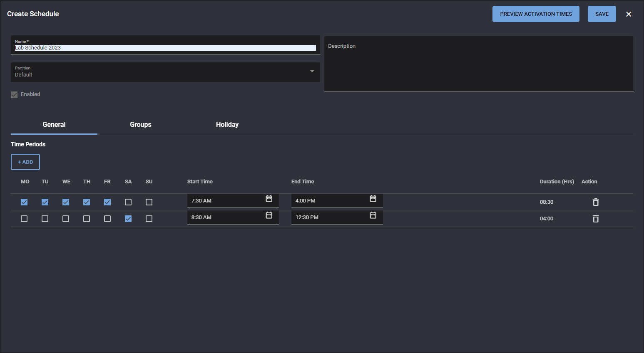Screen dimensions: 644x353
Task: Uncheck Monday in the first time period
Action: pyautogui.click(x=24, y=202)
